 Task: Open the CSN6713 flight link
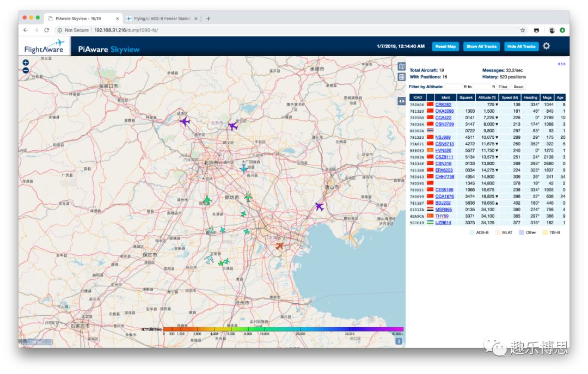444,144
